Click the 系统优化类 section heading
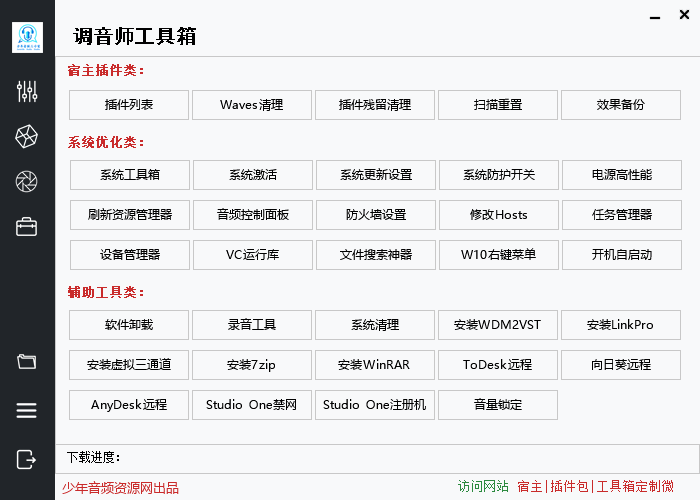700x500 pixels. 106,142
